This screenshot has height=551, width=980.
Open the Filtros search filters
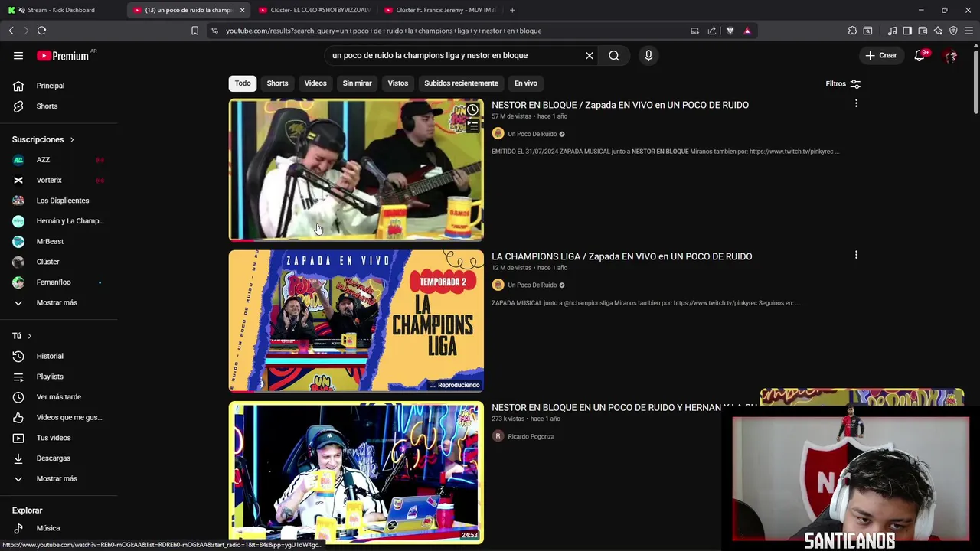(x=843, y=83)
